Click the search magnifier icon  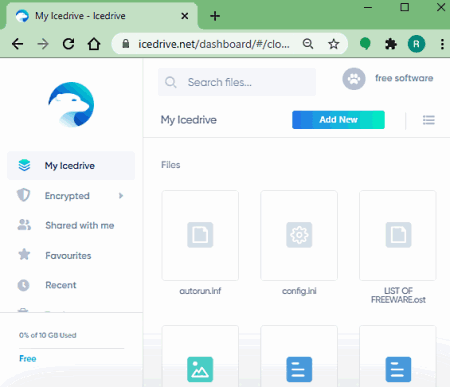click(x=171, y=82)
